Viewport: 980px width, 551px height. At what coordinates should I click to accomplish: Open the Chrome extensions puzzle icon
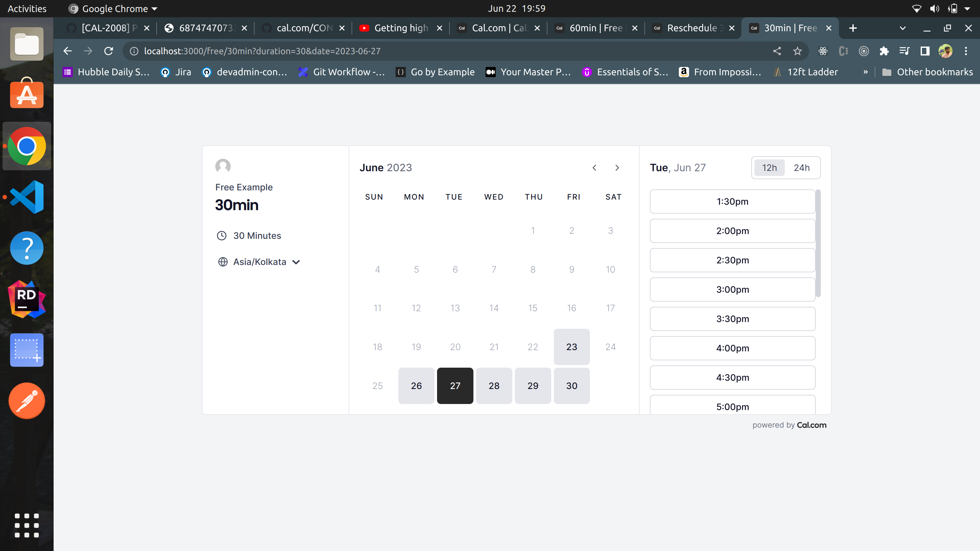[884, 51]
